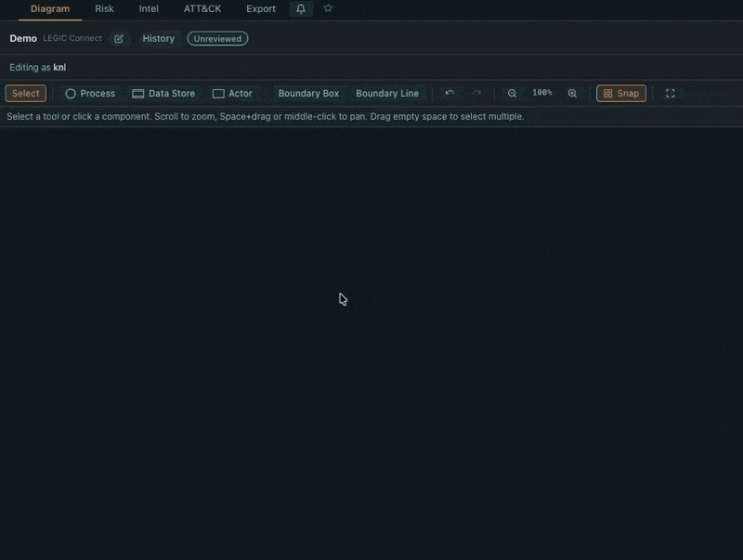Screen dimensions: 743x560
Task: Click the LEGIC Connect label
Action: pos(72,38)
